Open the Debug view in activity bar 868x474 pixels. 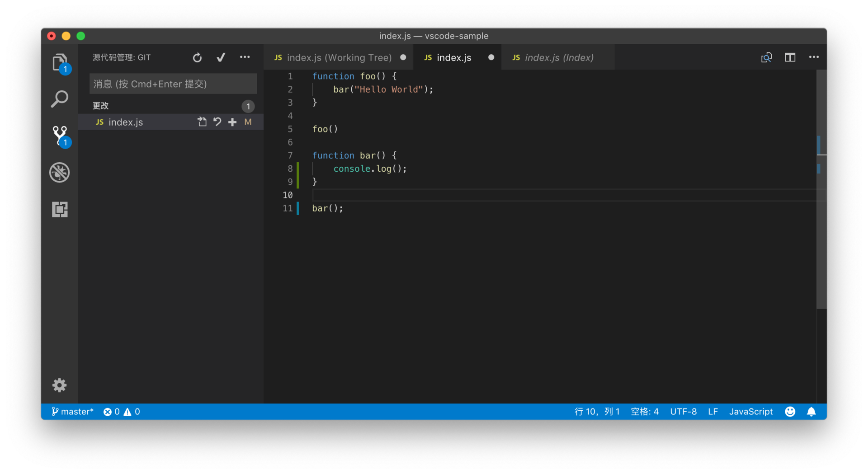pos(60,173)
